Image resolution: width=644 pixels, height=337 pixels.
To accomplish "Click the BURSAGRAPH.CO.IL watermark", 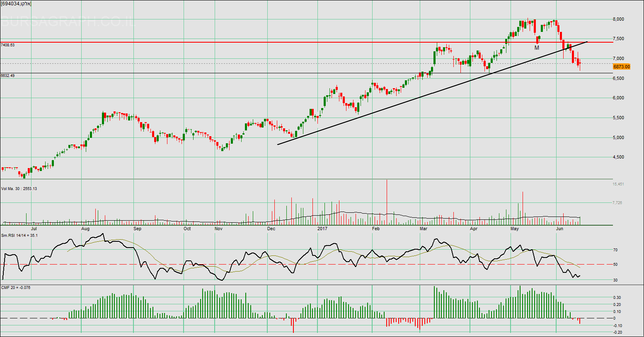I will click(x=68, y=22).
